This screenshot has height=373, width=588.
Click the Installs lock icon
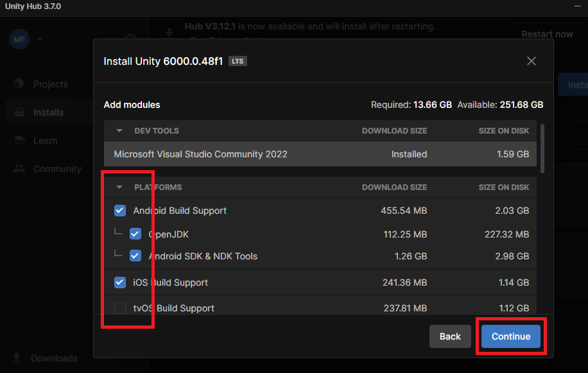[19, 112]
